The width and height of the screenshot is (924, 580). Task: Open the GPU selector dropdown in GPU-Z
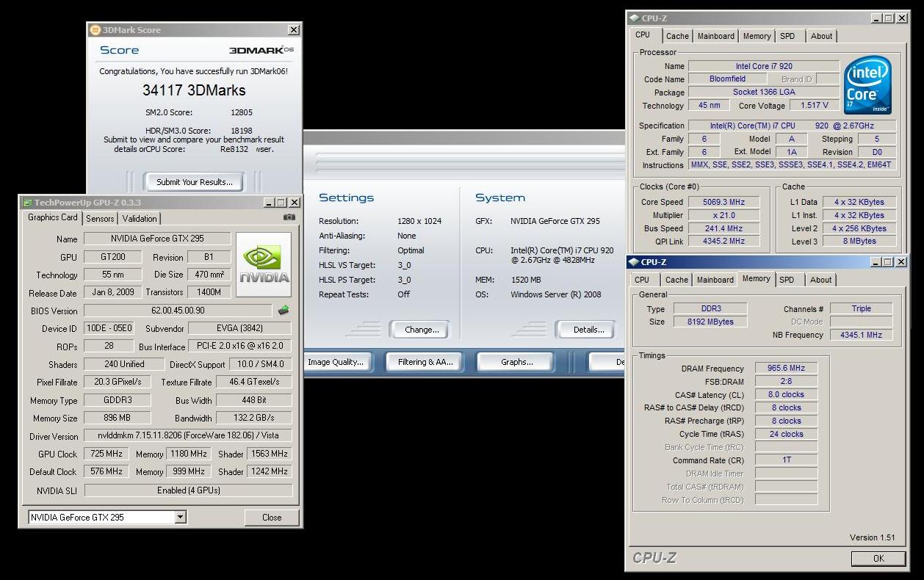[x=180, y=517]
